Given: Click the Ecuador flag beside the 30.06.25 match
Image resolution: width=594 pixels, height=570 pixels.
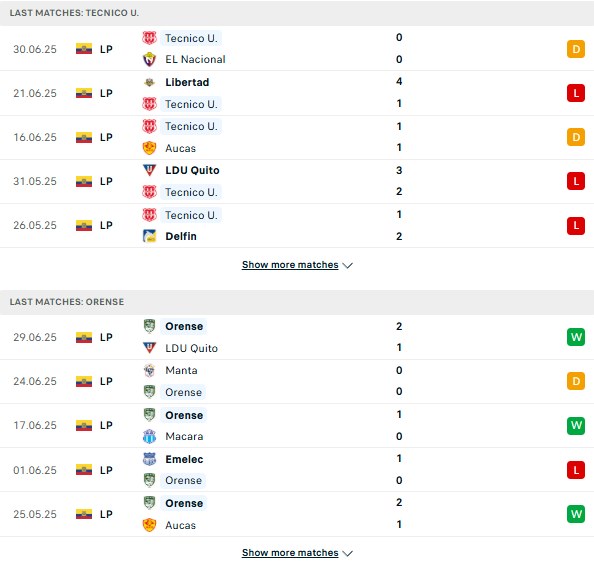Looking at the screenshot, I should coord(84,49).
